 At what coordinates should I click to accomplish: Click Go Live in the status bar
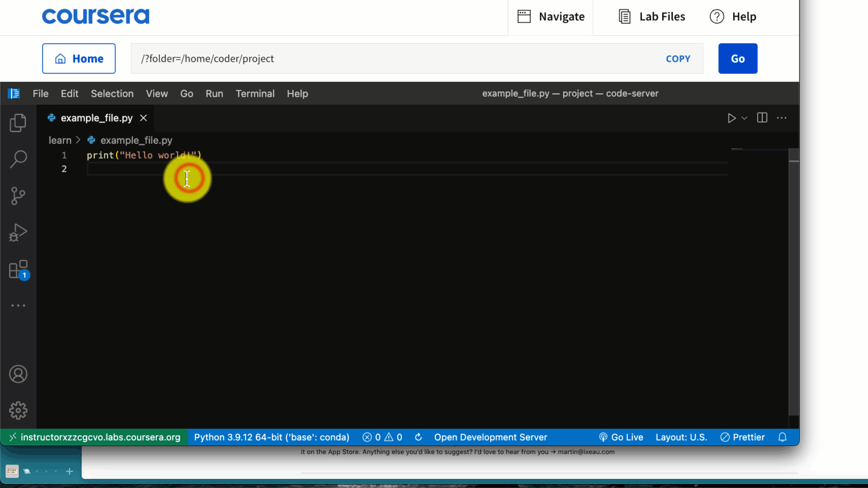(621, 437)
